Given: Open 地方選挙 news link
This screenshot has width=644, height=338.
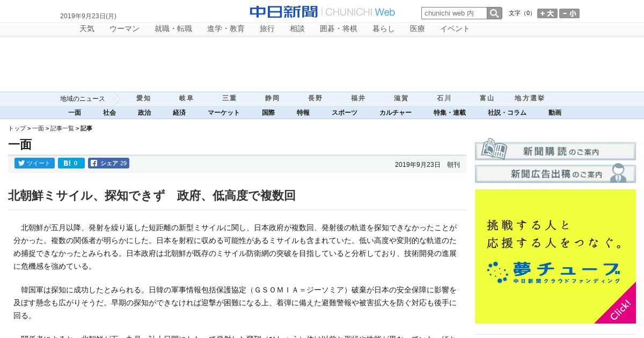Looking at the screenshot, I should point(530,98).
